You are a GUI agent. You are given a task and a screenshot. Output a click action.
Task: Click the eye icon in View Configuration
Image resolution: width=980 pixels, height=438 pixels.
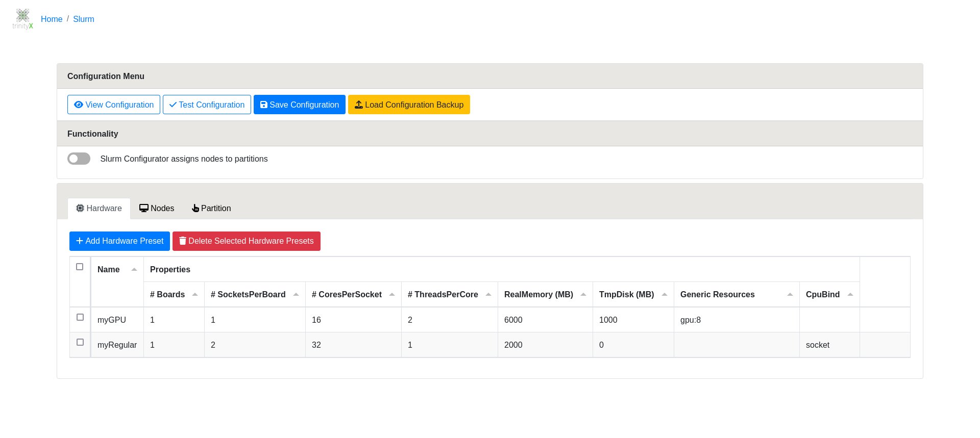click(x=79, y=105)
